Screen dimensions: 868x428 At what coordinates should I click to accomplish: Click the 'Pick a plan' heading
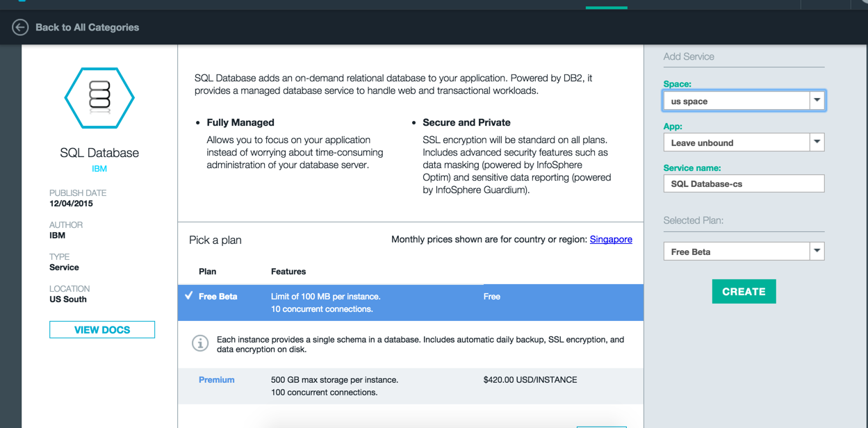[x=215, y=240]
